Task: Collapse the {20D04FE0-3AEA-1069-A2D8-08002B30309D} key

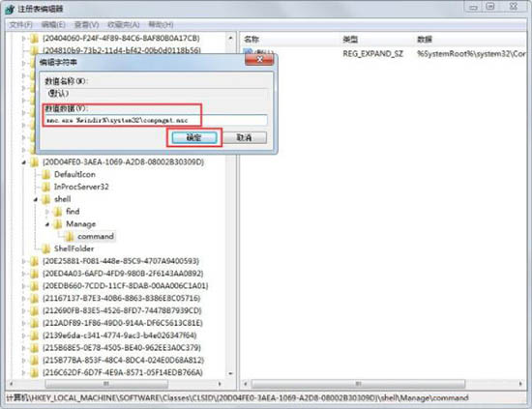Action: pos(24,162)
